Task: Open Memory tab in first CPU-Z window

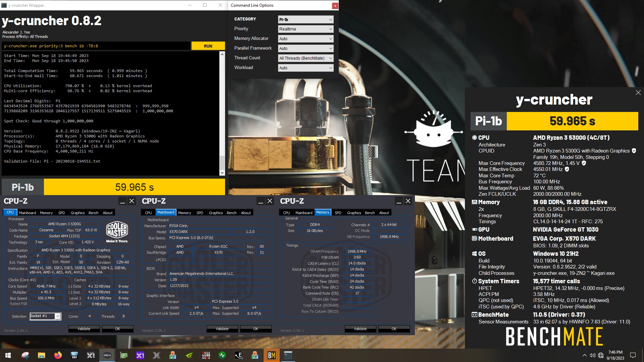Action: tap(46, 213)
